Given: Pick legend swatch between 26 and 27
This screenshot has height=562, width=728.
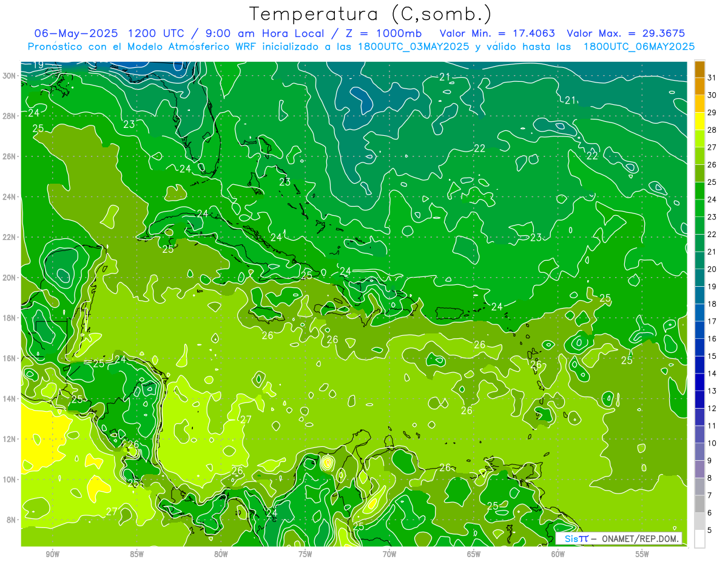Looking at the screenshot, I should coord(699,156).
